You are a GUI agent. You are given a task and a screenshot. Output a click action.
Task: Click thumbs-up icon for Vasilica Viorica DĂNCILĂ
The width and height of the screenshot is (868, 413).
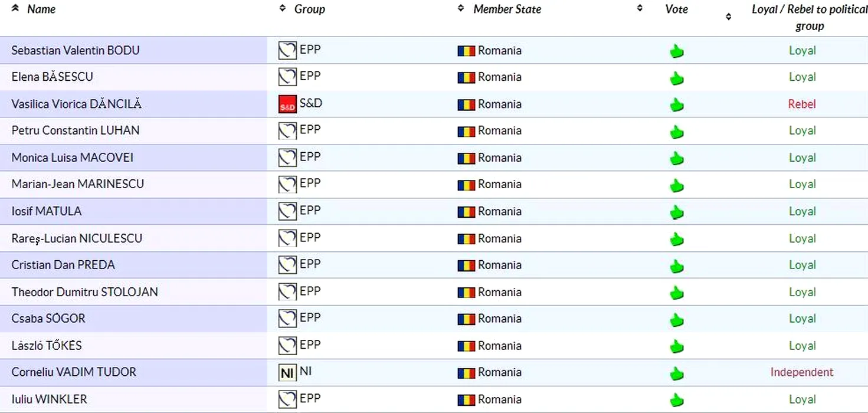tap(676, 105)
